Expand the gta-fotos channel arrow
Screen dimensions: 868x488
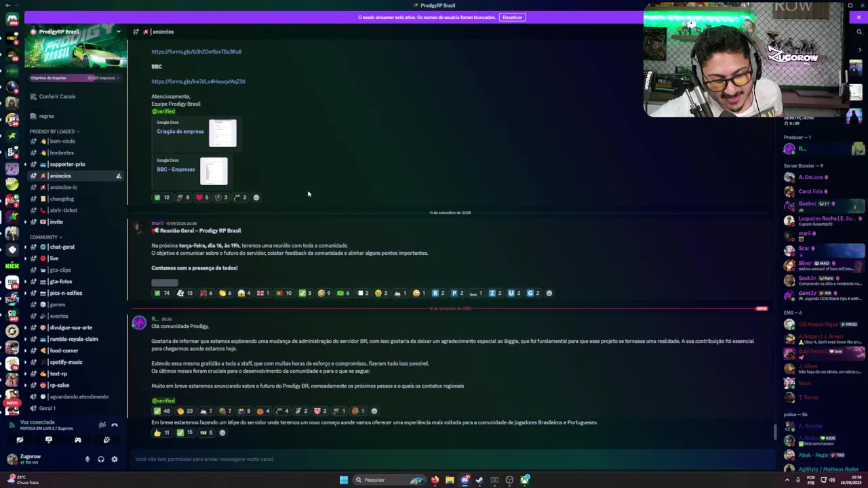[26, 281]
